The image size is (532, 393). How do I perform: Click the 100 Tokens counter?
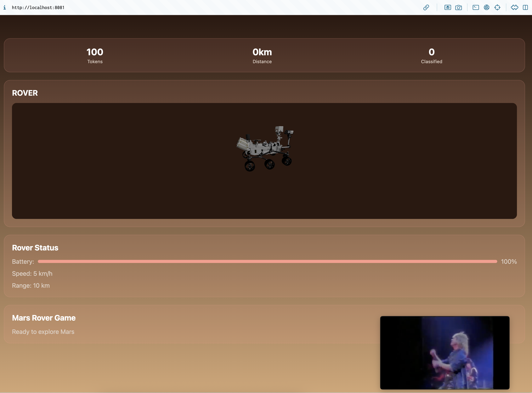(95, 55)
